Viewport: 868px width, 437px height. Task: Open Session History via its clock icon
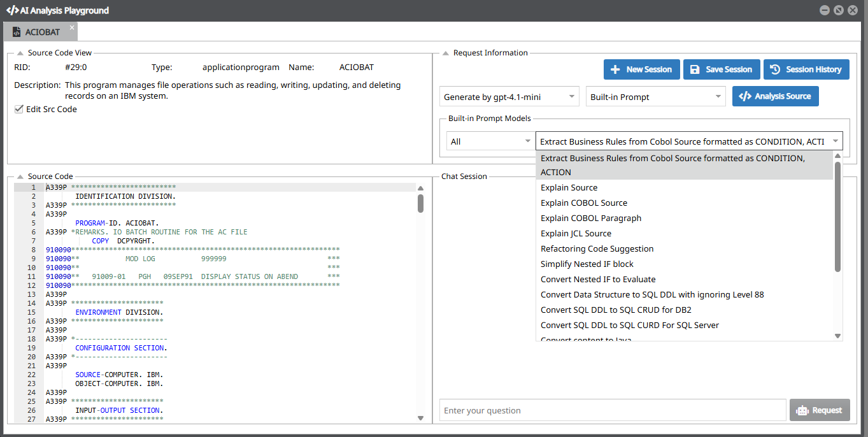775,69
